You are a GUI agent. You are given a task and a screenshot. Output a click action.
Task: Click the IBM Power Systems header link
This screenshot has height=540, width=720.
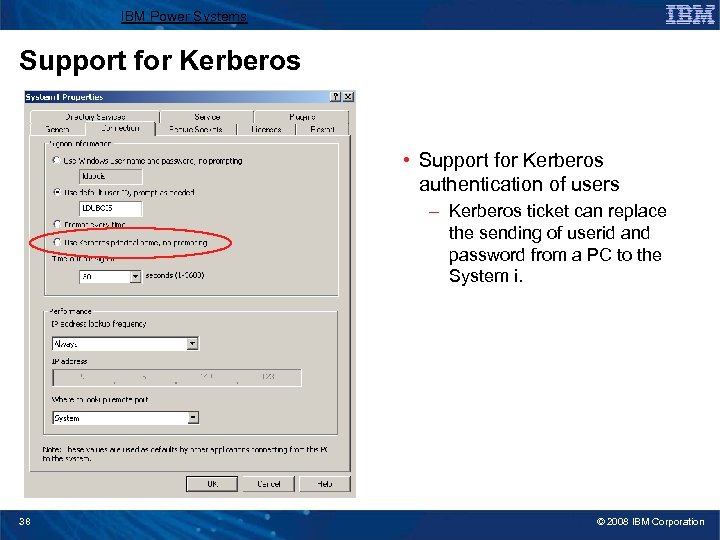pos(184,17)
